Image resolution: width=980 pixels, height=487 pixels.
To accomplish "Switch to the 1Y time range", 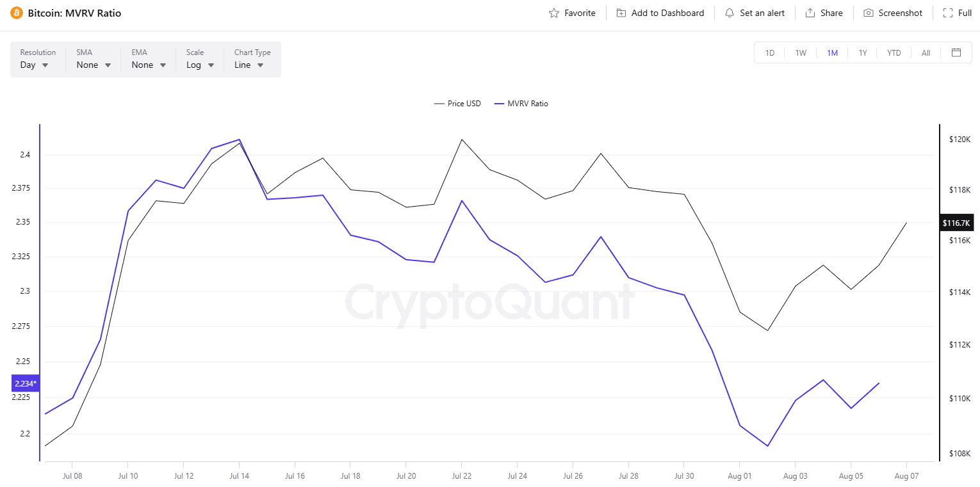I will click(863, 53).
